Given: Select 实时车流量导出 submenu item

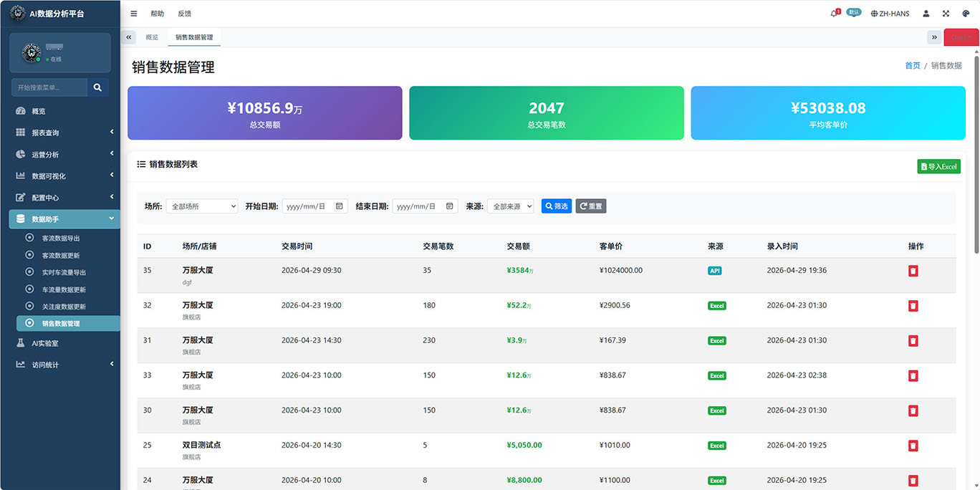Looking at the screenshot, I should [68, 272].
